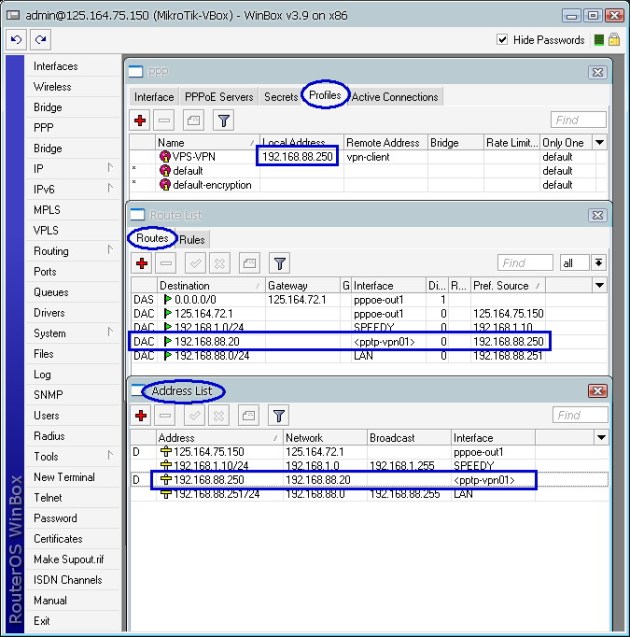Click the Disable cross icon in Address List
The height and width of the screenshot is (637, 630).
(x=219, y=416)
